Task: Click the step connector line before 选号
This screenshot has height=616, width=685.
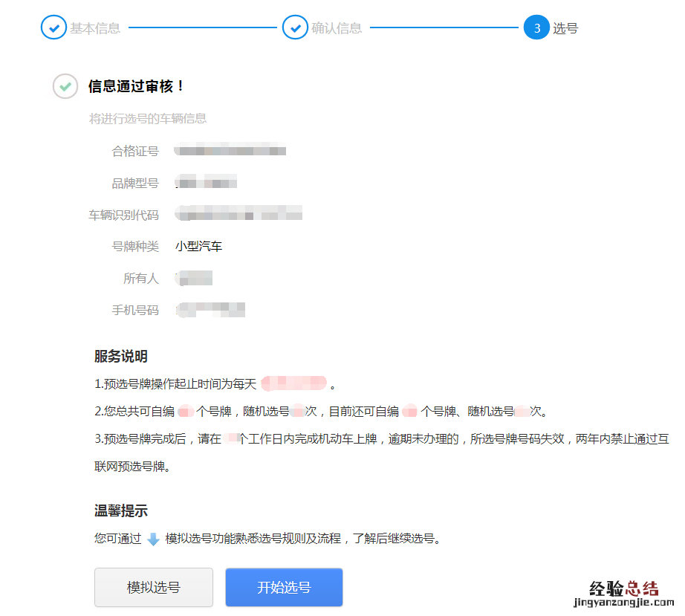Action: click(446, 27)
